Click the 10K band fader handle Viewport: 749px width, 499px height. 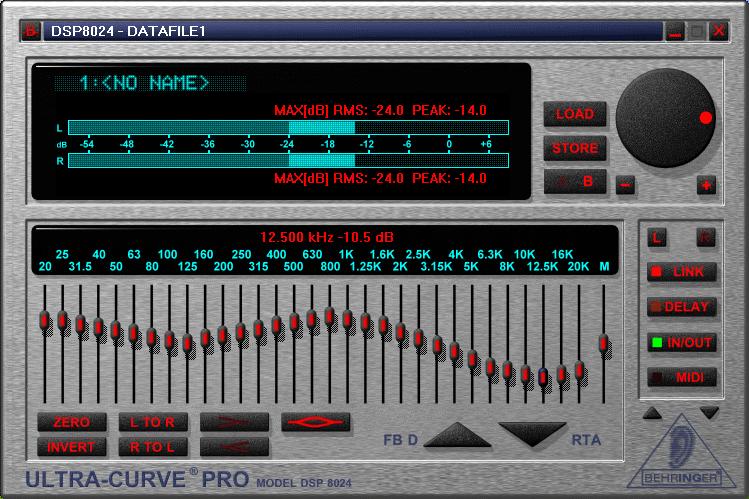click(525, 375)
